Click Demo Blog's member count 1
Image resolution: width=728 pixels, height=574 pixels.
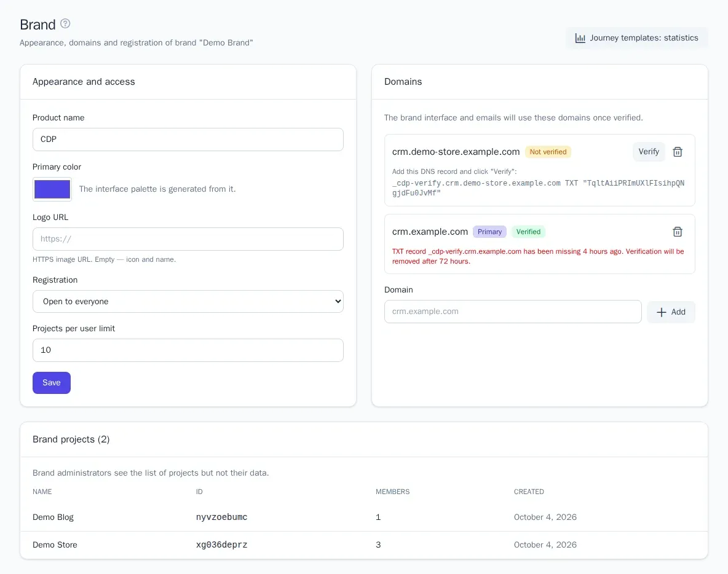pos(378,517)
